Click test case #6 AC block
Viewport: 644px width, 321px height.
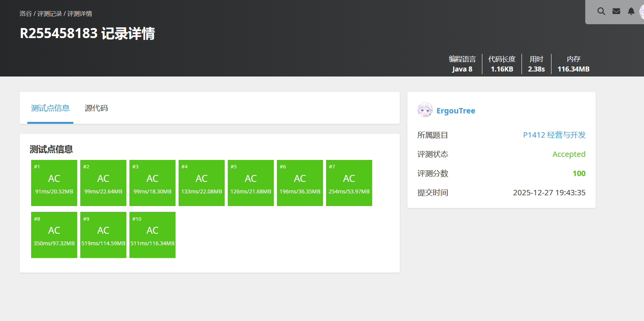[300, 183]
